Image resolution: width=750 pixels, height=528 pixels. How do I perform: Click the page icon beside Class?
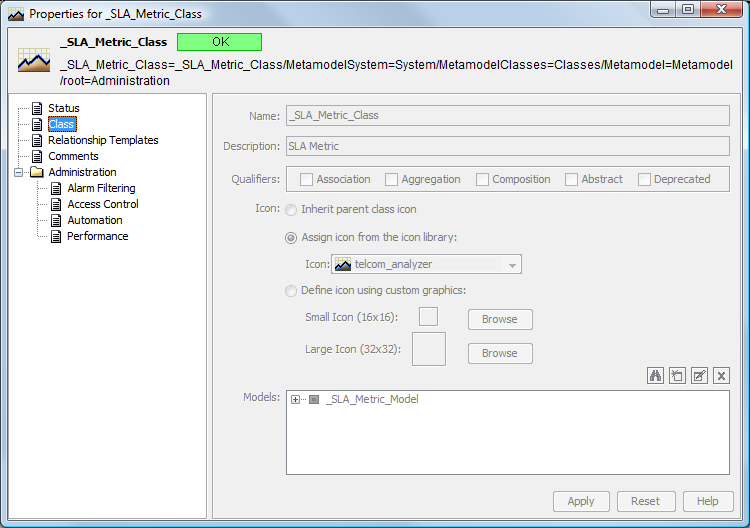point(37,124)
